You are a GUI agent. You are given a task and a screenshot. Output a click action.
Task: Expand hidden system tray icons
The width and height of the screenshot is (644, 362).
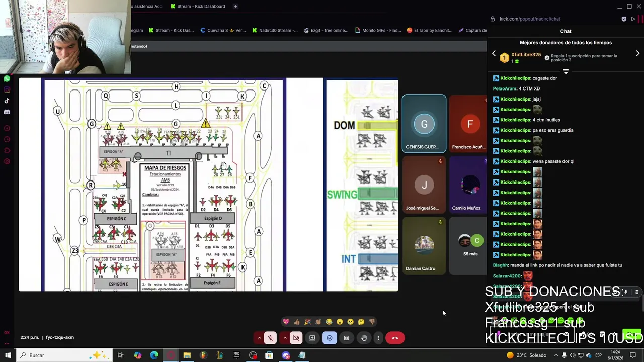(x=555, y=355)
